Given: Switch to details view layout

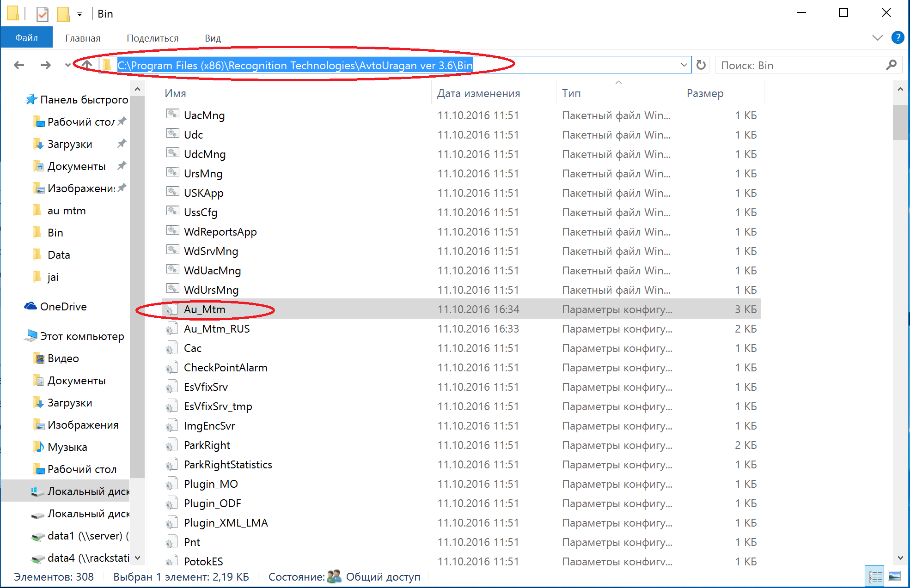Looking at the screenshot, I should click(x=875, y=576).
